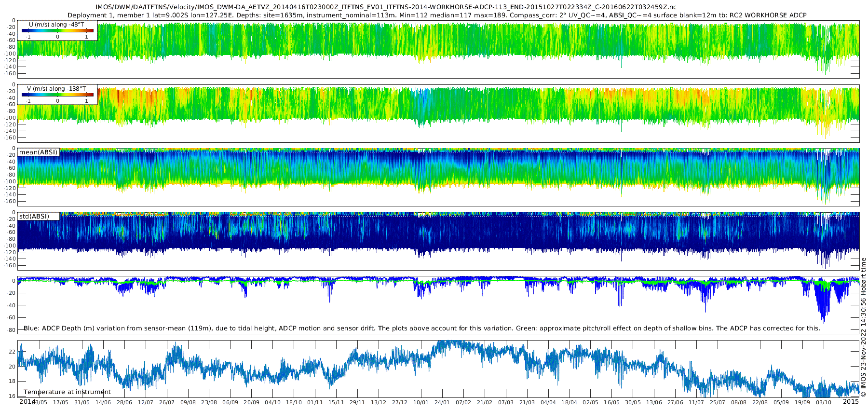Click the '29/11' date tick
Image resolution: width=868 pixels, height=410 pixels.
[358, 403]
